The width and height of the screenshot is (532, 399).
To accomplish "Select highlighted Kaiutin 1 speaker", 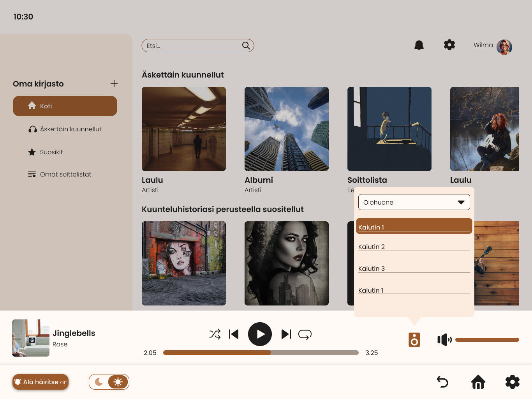I will pos(414,226).
